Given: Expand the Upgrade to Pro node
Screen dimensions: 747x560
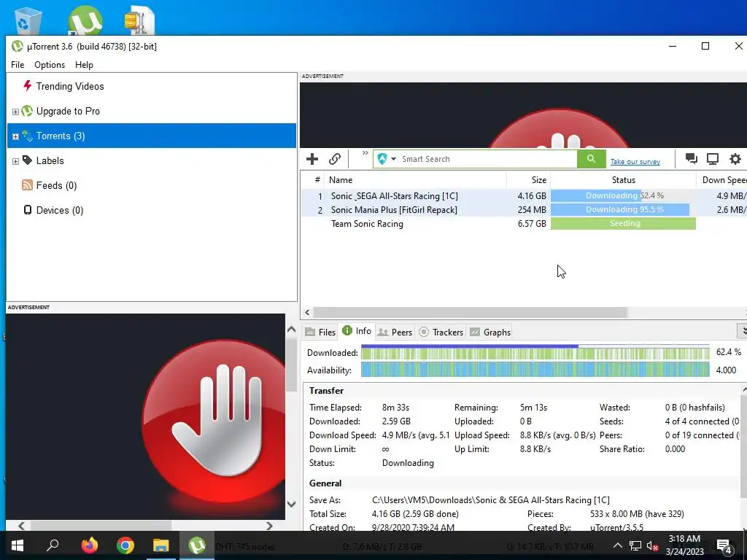Looking at the screenshot, I should (x=15, y=112).
